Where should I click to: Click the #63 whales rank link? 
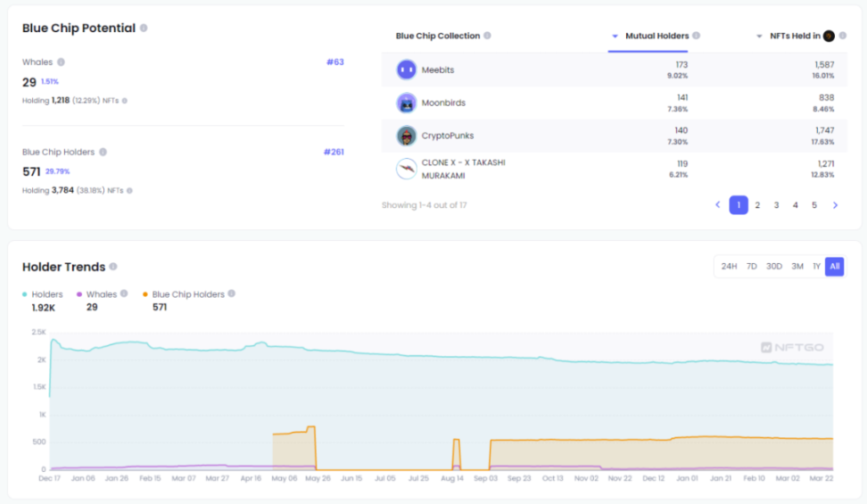pos(335,62)
